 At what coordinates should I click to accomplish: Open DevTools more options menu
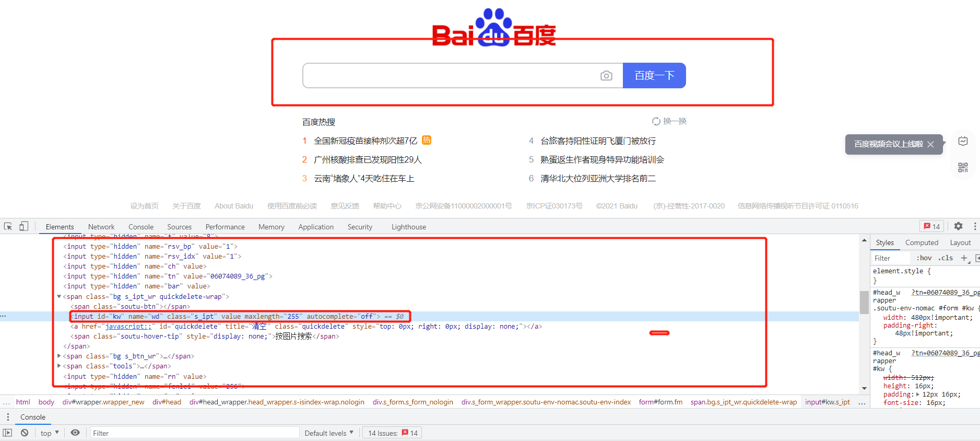coord(975,226)
